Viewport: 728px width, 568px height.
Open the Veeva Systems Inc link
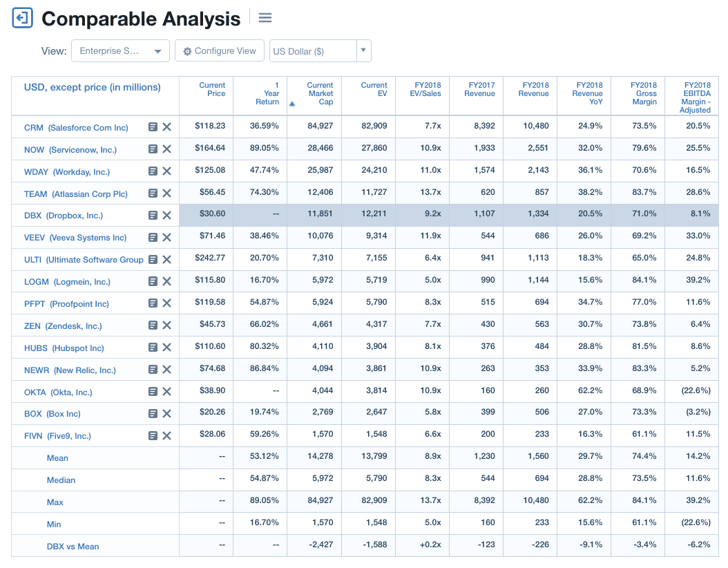[x=75, y=238]
